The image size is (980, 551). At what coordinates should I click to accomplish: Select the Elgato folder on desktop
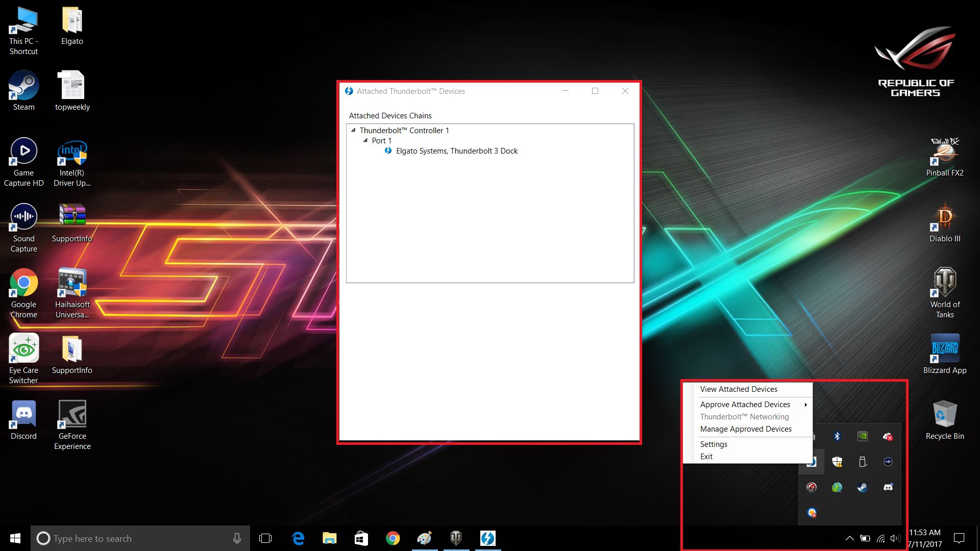72,27
